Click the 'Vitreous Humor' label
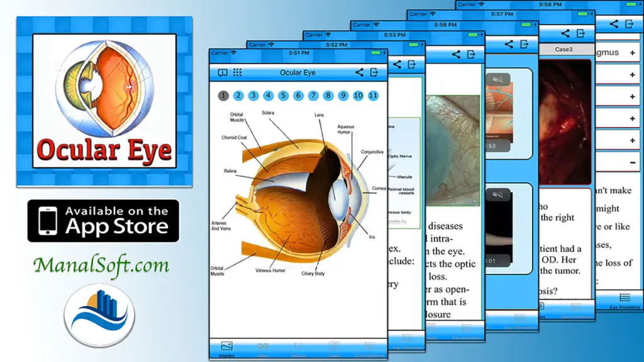644x362 pixels. 270,270
